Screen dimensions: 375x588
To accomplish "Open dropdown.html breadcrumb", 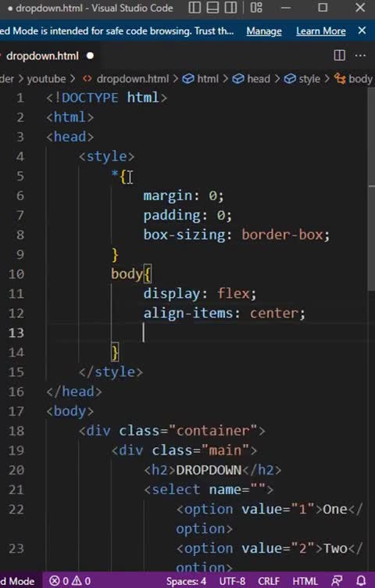I will (x=127, y=79).
